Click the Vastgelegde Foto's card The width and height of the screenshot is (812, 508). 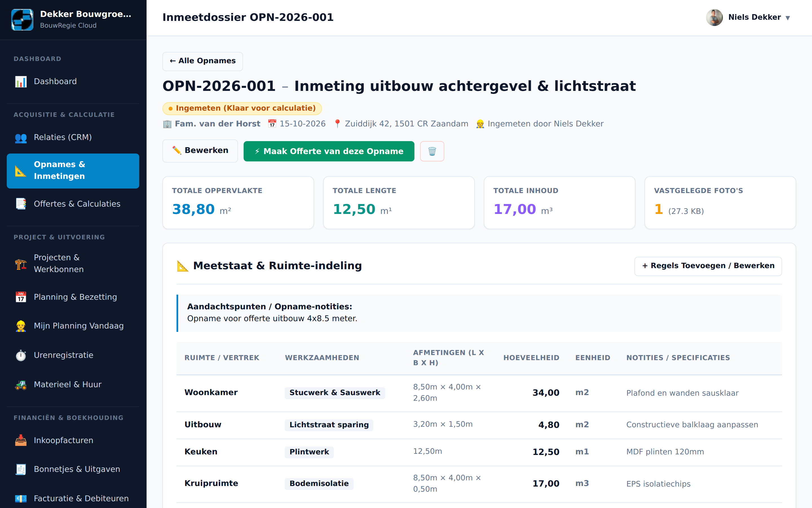720,203
